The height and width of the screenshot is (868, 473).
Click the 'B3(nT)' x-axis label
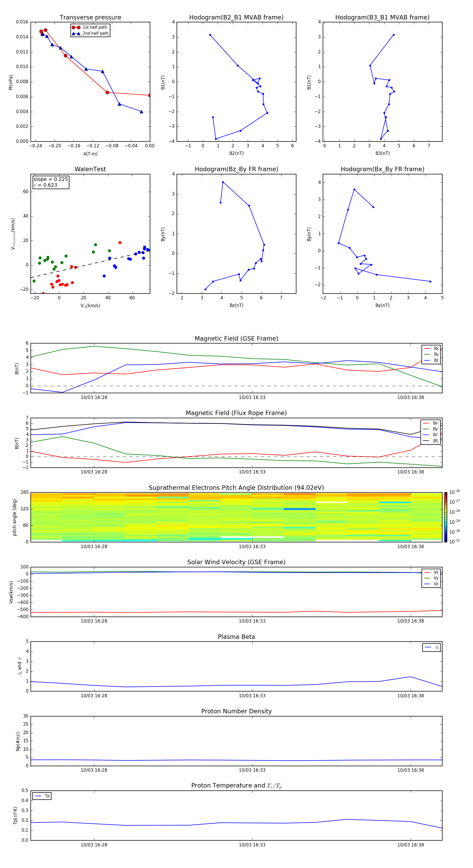tap(382, 153)
